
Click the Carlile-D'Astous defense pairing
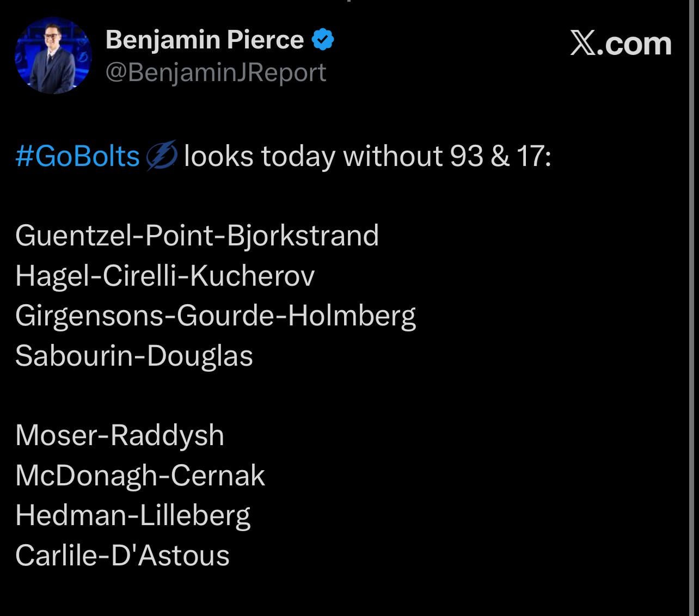tap(122, 556)
